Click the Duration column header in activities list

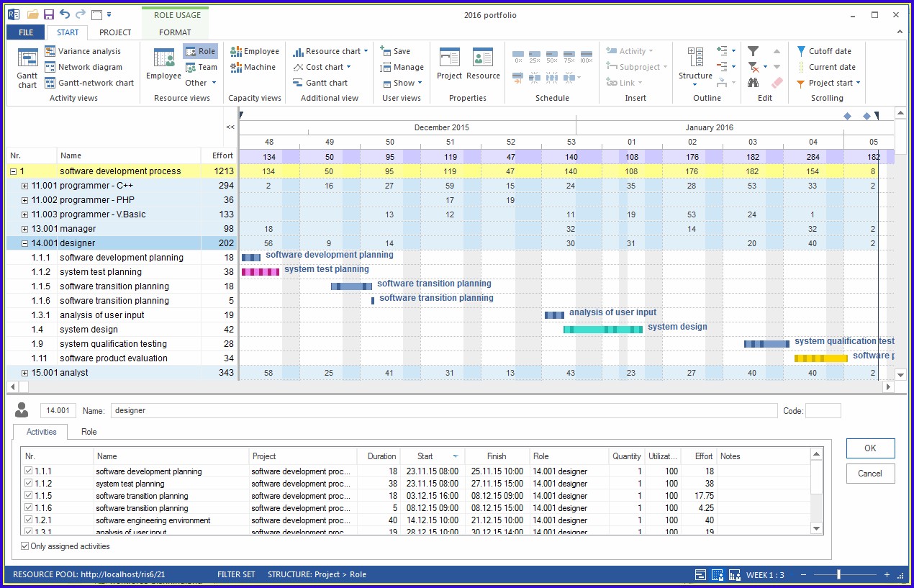(378, 456)
